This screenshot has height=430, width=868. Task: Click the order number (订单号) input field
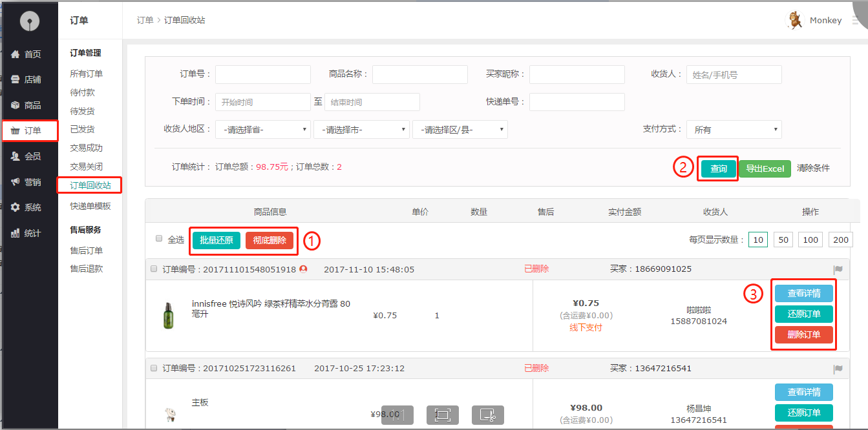pyautogui.click(x=262, y=75)
